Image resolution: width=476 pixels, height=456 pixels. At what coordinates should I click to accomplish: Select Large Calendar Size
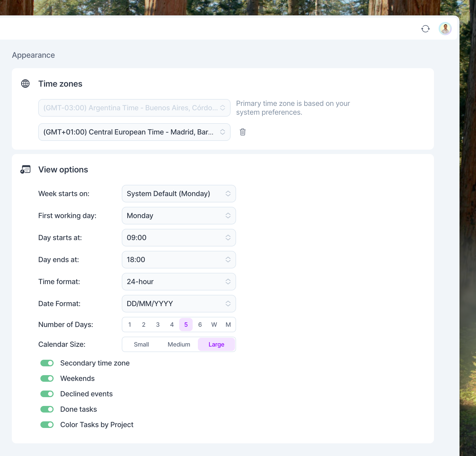click(216, 344)
